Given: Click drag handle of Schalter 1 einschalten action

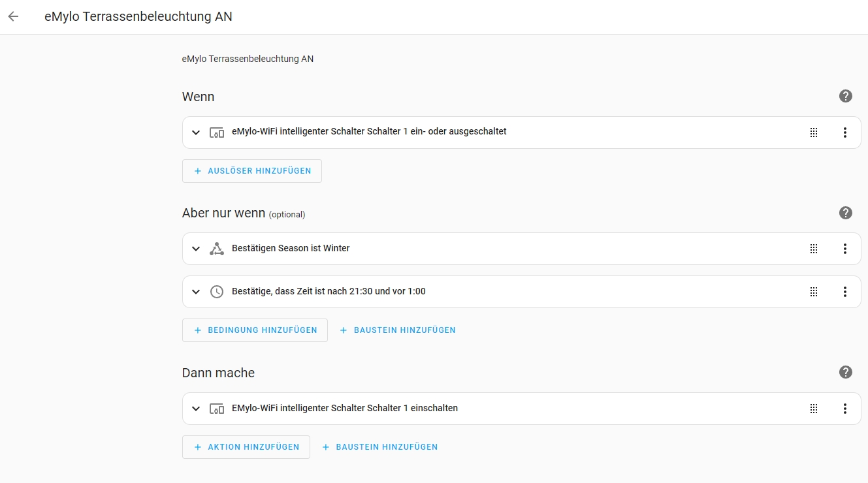Looking at the screenshot, I should point(814,409).
